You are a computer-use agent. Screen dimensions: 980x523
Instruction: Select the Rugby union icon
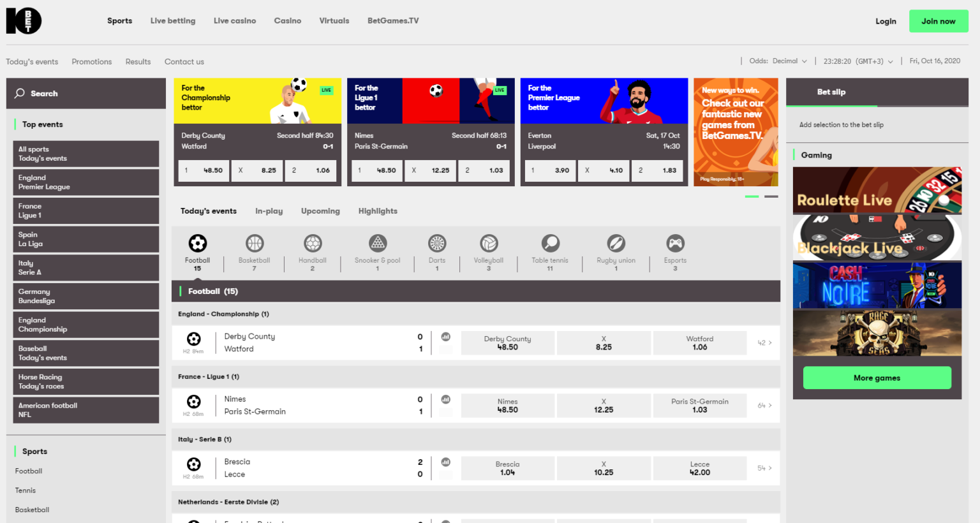[x=616, y=243]
